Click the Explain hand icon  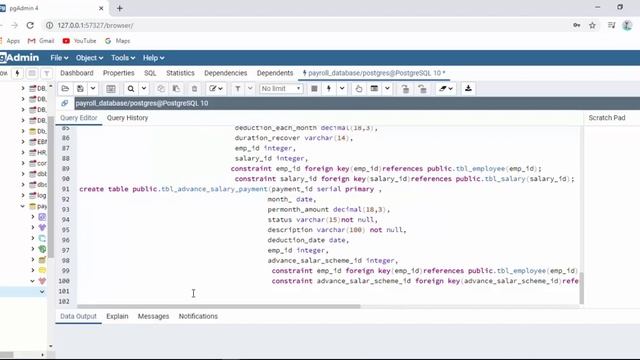tap(358, 89)
